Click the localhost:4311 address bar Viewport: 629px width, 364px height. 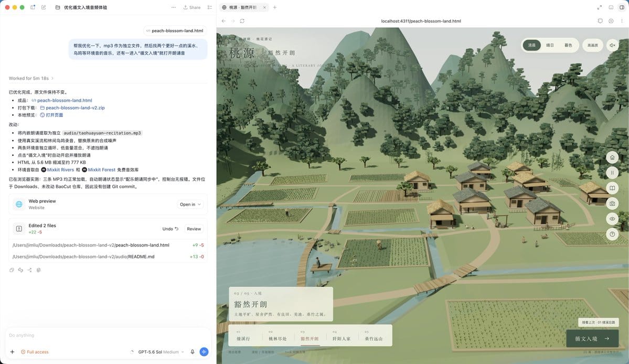(421, 21)
